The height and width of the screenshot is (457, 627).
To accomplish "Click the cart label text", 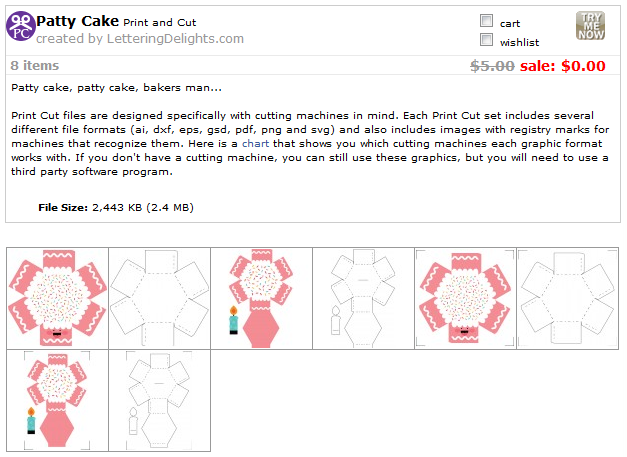I will coord(510,23).
